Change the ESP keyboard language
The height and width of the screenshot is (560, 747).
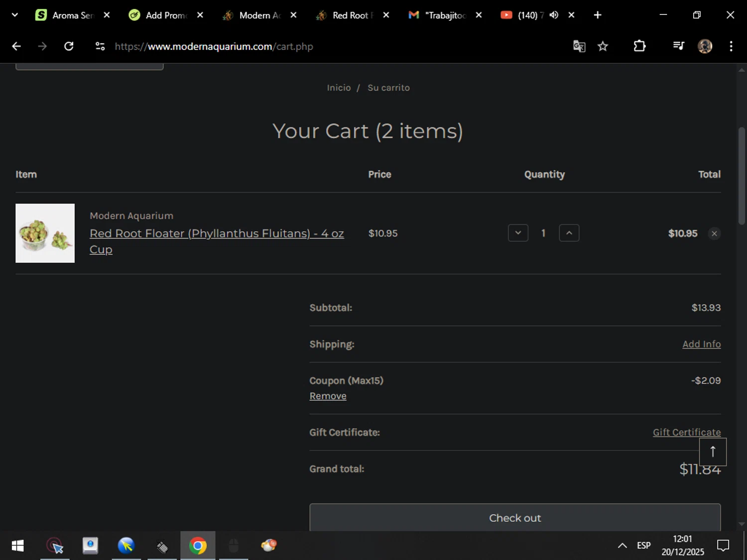tap(643, 546)
